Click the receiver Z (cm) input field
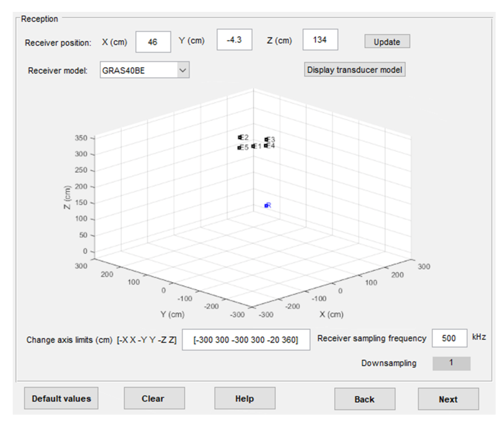 coord(320,40)
